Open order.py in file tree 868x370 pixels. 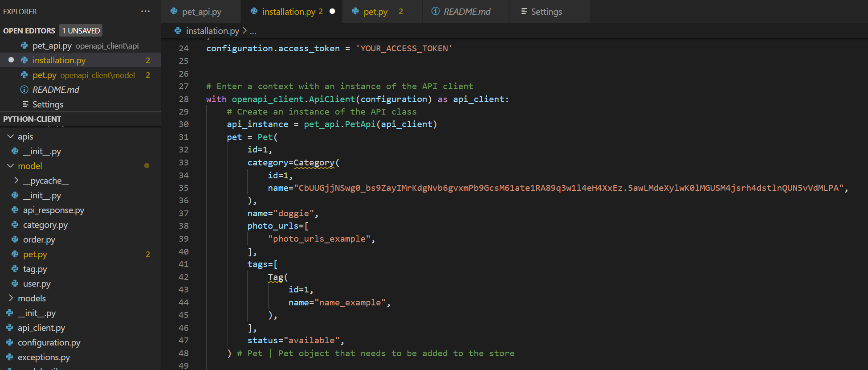pyautogui.click(x=80, y=239)
